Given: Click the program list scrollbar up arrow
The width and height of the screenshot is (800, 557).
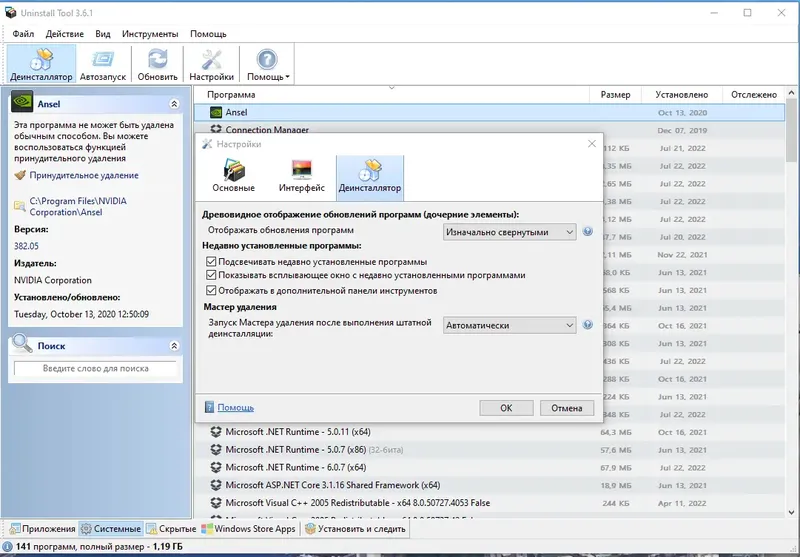Looking at the screenshot, I should 791,93.
